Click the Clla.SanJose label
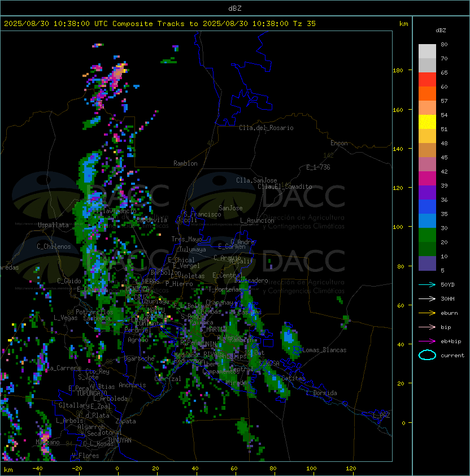470x476 pixels. pyautogui.click(x=256, y=180)
